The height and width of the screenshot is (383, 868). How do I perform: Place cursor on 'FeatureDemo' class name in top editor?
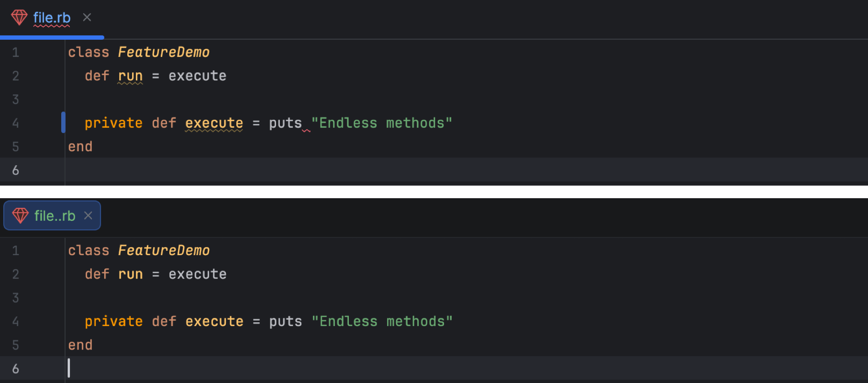(164, 52)
